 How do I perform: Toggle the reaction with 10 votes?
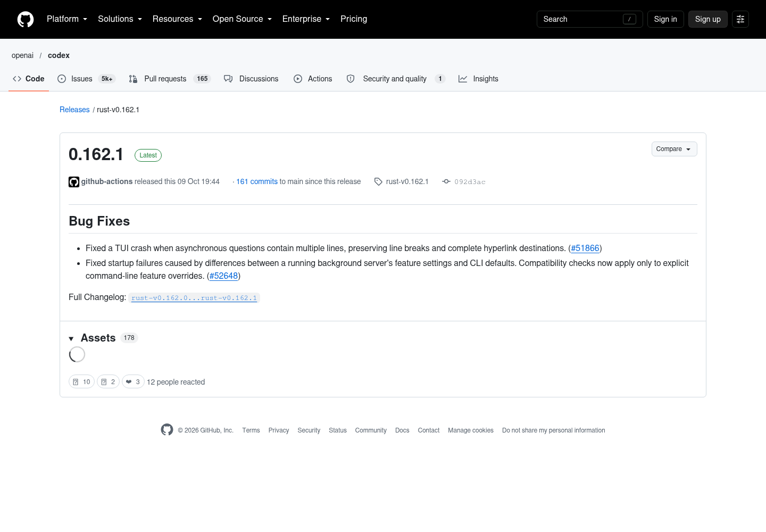(81, 382)
